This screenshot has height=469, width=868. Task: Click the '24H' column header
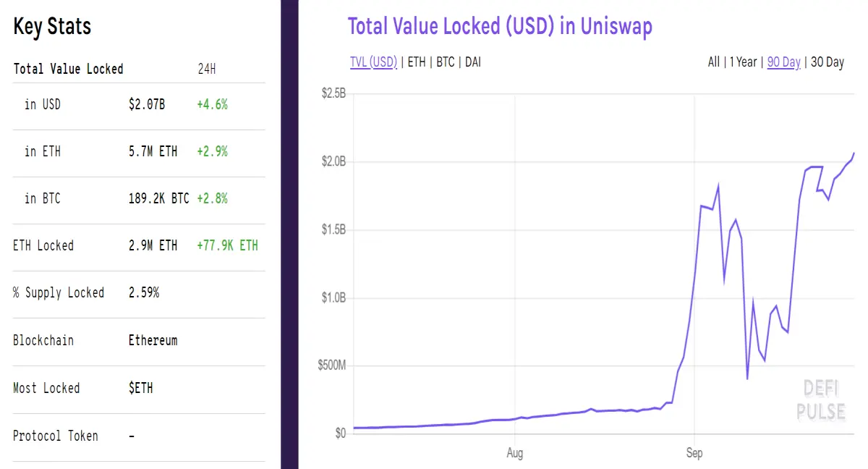point(207,69)
